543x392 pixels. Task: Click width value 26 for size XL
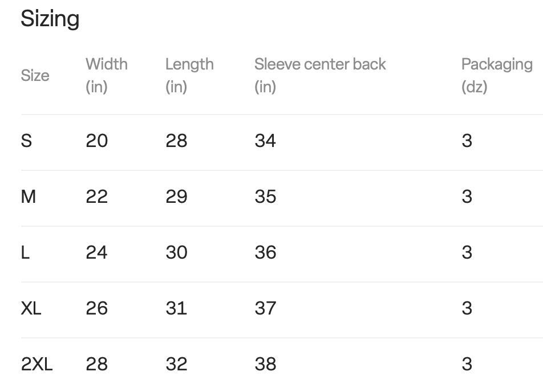96,308
